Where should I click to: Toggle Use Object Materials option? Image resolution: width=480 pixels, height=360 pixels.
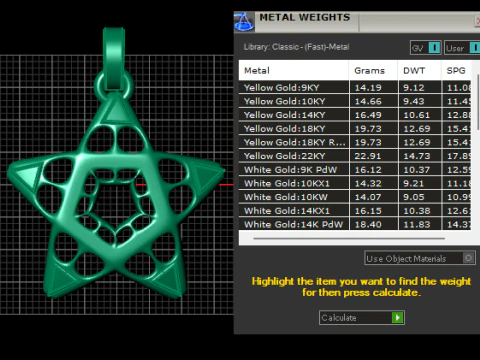point(420,258)
